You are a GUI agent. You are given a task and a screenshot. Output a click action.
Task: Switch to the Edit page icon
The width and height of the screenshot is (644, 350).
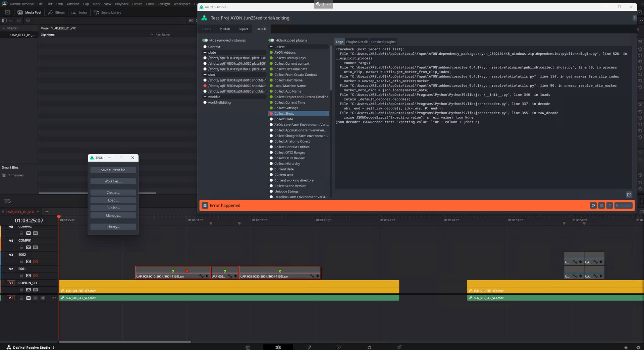click(278, 347)
